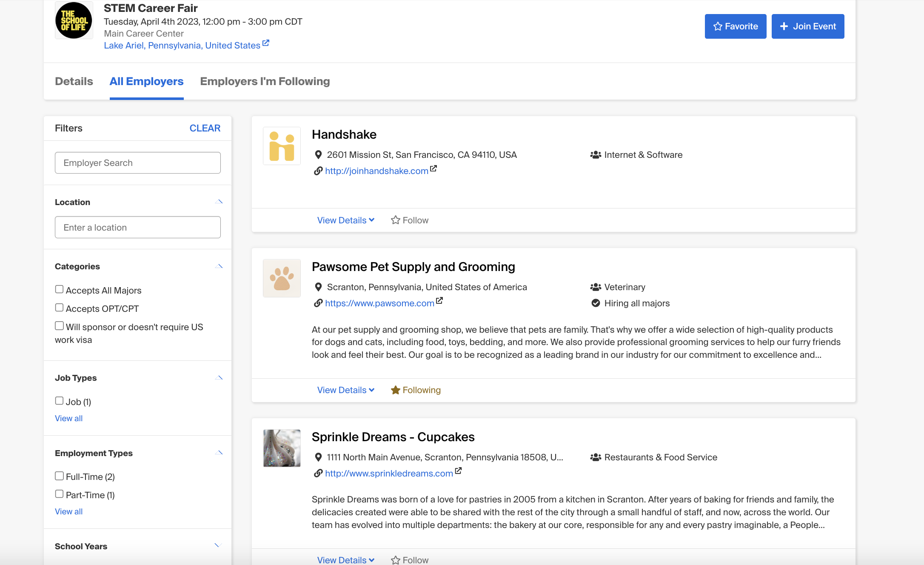Viewport: 924px width, 565px height.
Task: Check the Accepts OPT/CPT checkbox
Action: click(60, 308)
